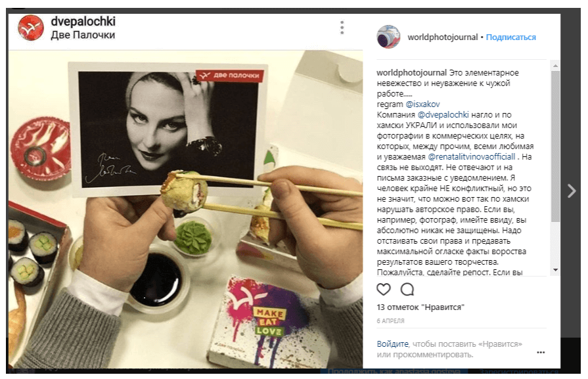Follow via the Подписаться link

point(510,37)
